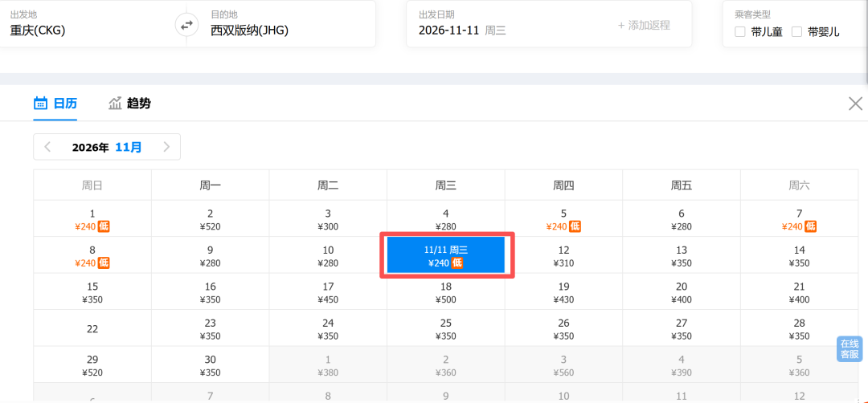The image size is (868, 403).
Task: Select November 17 at ¥450
Action: tap(328, 292)
